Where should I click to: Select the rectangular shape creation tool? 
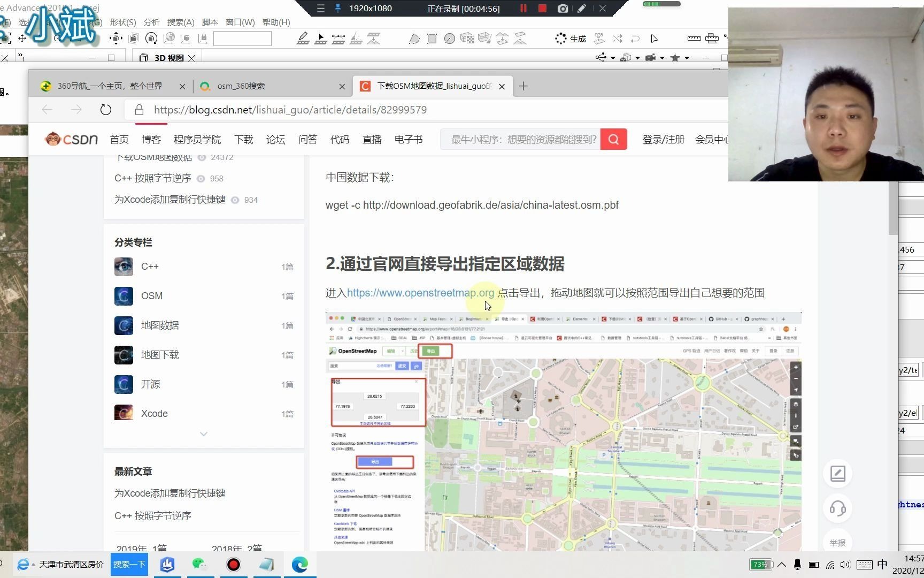(x=432, y=39)
